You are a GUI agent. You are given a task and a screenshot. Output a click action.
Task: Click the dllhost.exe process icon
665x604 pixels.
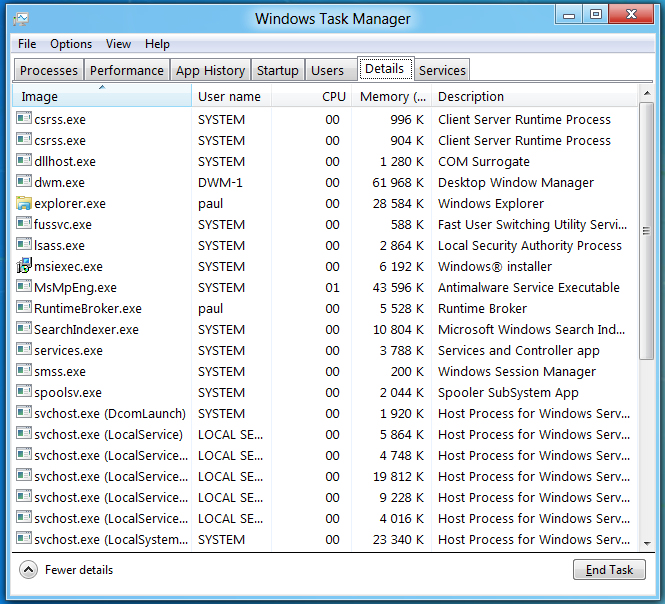click(24, 160)
